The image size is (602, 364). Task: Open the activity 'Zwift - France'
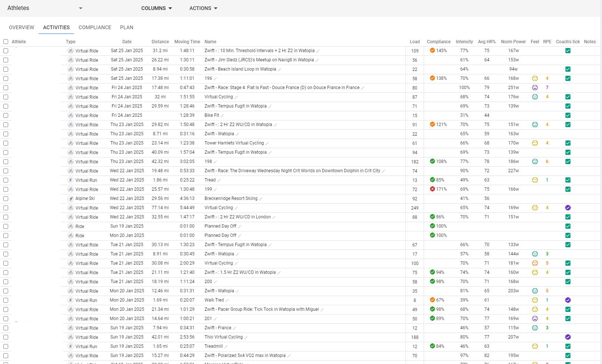click(x=218, y=328)
